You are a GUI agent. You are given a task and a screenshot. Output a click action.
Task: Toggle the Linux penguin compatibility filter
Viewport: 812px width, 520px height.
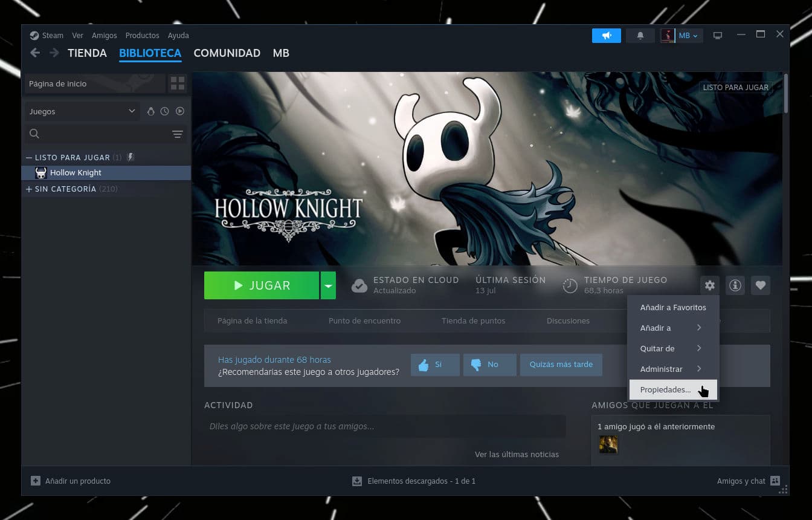[x=151, y=111]
